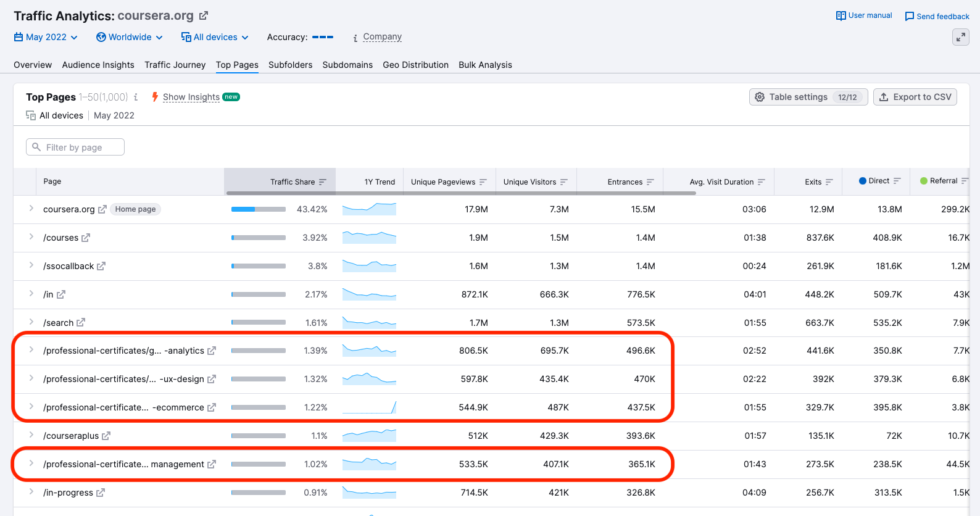
Task: Open external link icon beside /ssocallback
Action: tap(101, 266)
